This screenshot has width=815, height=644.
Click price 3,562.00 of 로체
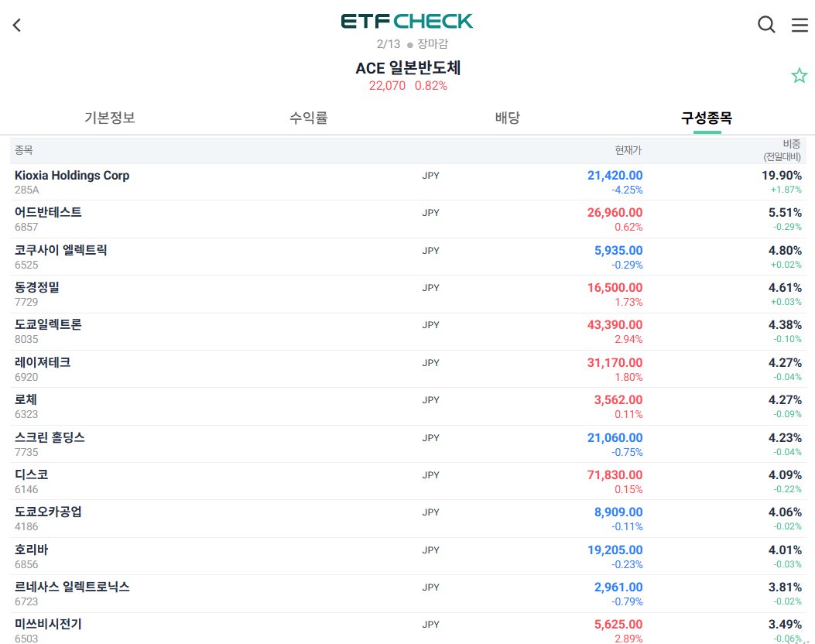point(618,400)
